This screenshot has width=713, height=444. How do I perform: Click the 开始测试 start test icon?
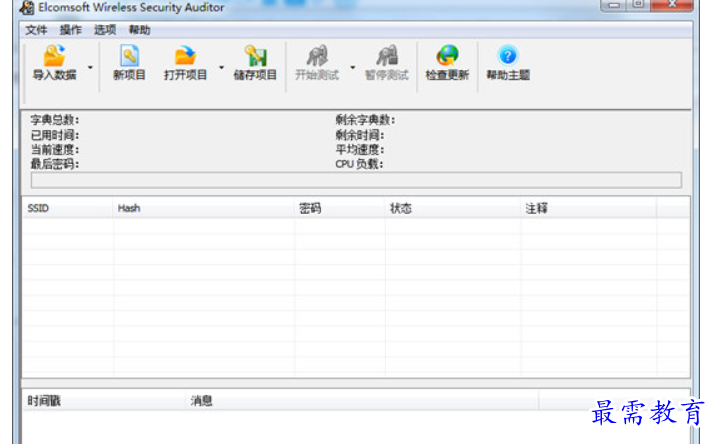pos(317,56)
